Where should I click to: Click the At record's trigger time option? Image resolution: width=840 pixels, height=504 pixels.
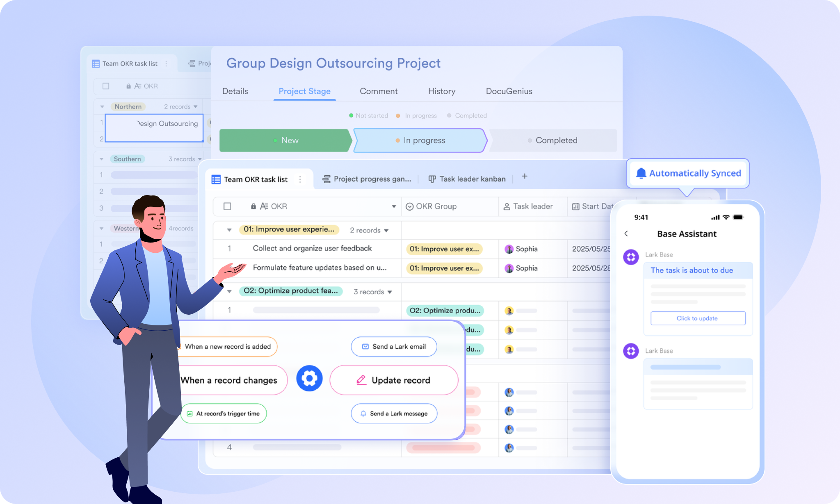224,413
